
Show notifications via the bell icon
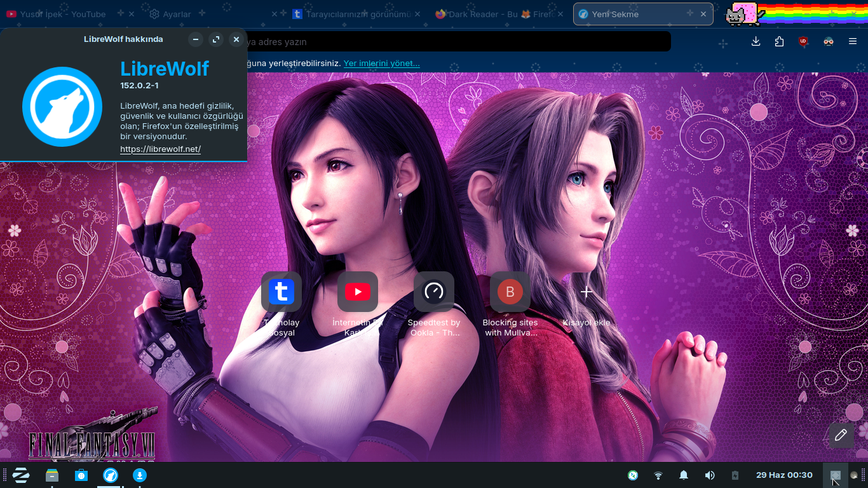click(684, 475)
